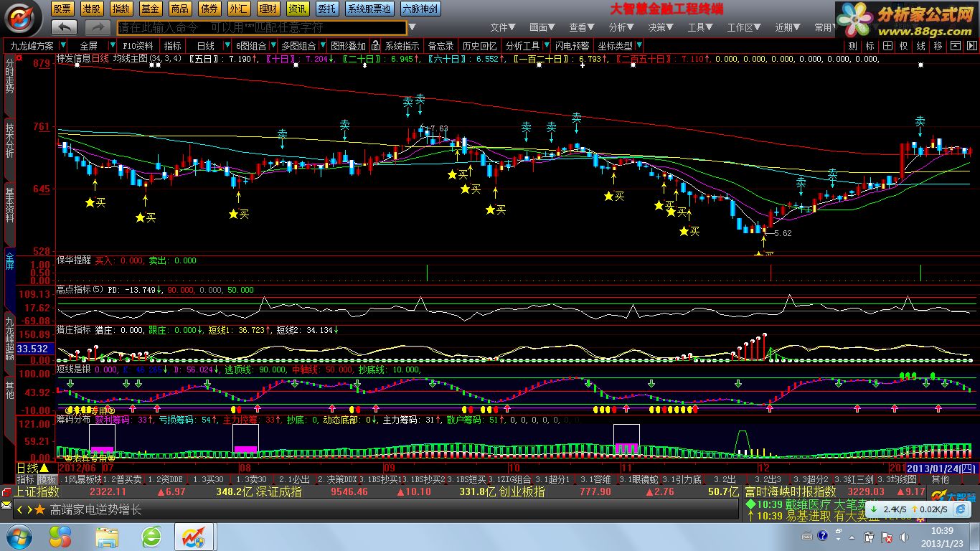Switch to the 决策DDX indicator tab

(x=337, y=479)
